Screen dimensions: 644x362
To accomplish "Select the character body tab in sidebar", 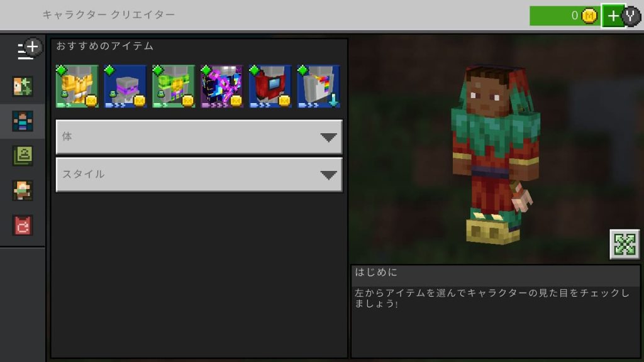I will pyautogui.click(x=23, y=121).
